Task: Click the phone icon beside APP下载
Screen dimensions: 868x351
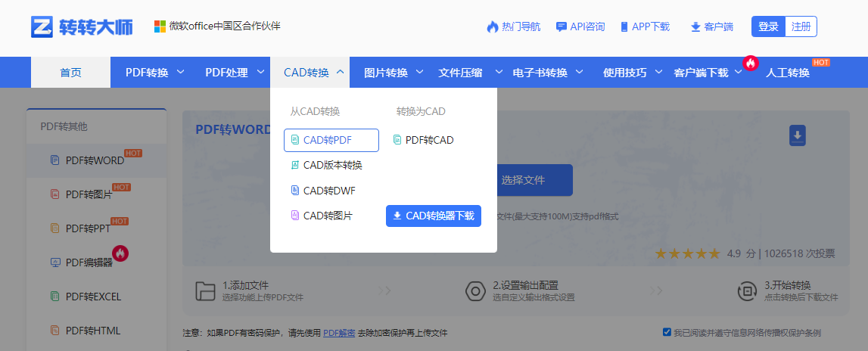Action: click(x=624, y=26)
